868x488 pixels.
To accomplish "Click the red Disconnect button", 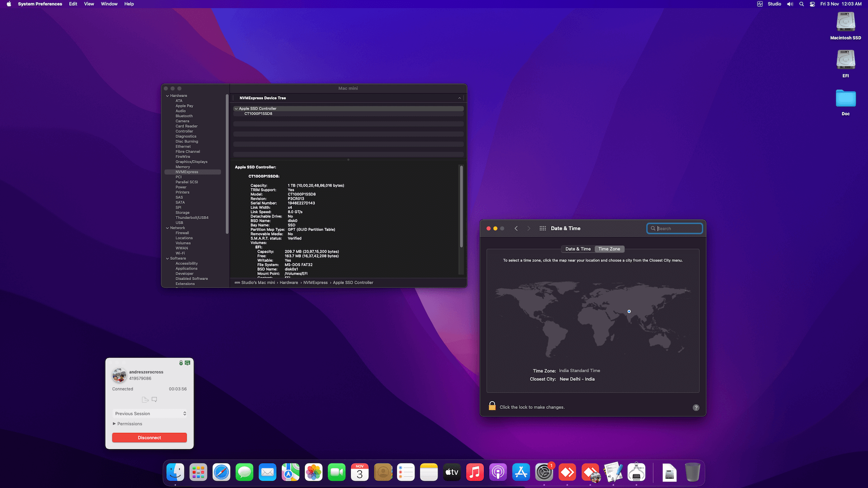I will coord(150,437).
